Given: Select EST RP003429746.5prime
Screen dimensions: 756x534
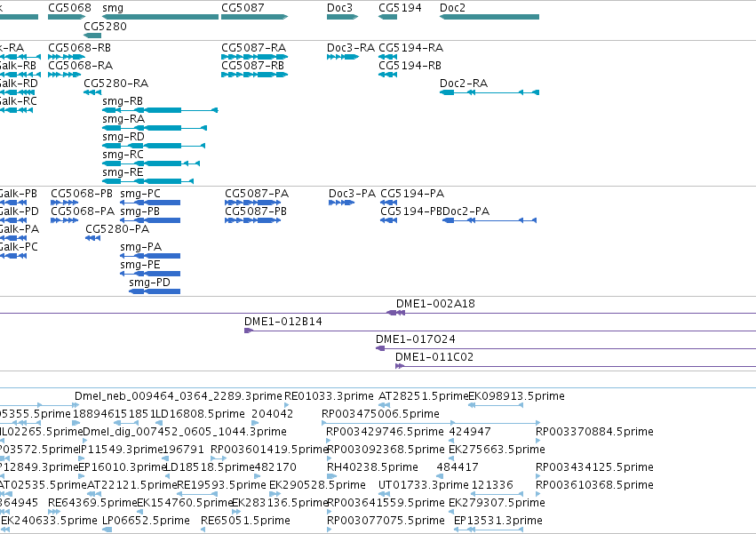Looking at the screenshot, I should tap(385, 432).
